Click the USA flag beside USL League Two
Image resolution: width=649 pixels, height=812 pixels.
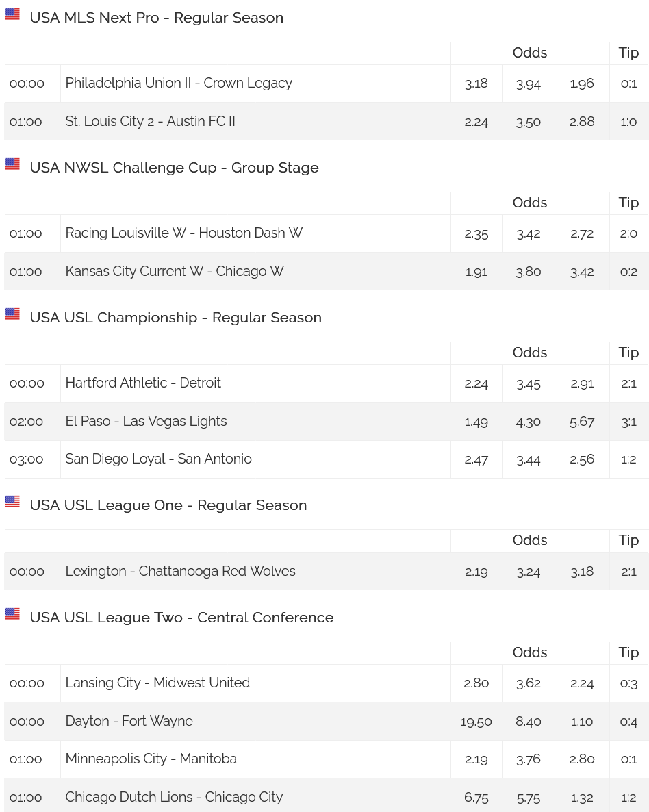coord(12,613)
